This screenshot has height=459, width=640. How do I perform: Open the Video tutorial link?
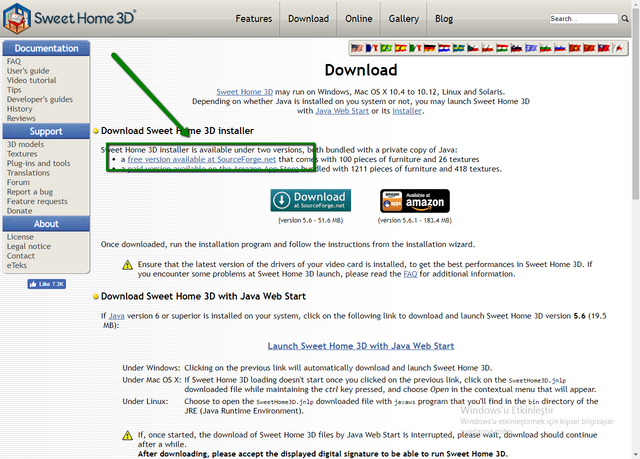coord(31,80)
